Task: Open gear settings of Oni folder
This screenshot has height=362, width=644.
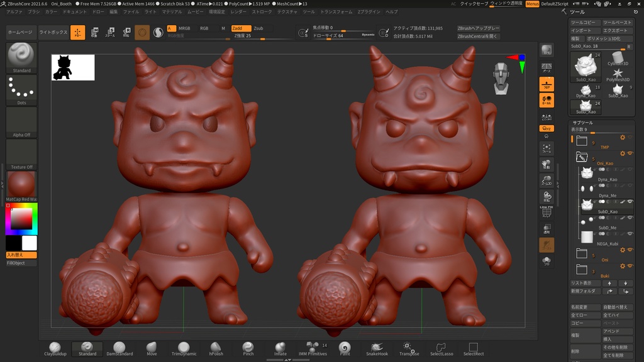Action: click(x=623, y=250)
